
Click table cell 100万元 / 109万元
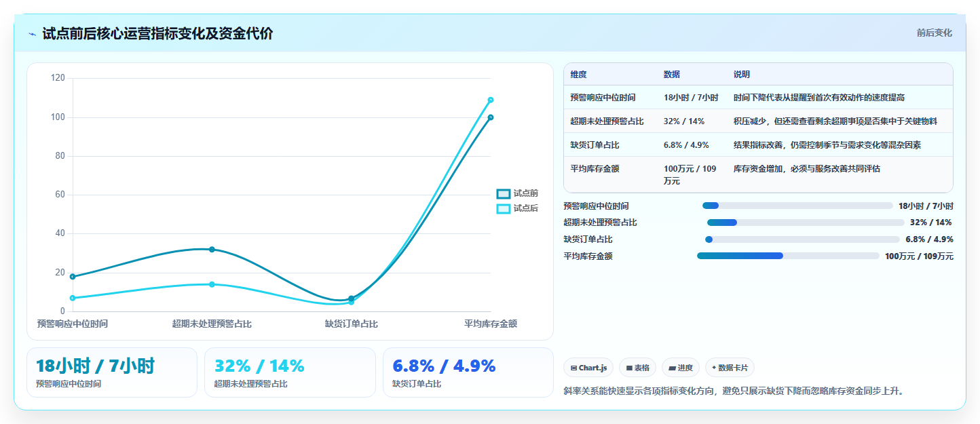coord(690,175)
